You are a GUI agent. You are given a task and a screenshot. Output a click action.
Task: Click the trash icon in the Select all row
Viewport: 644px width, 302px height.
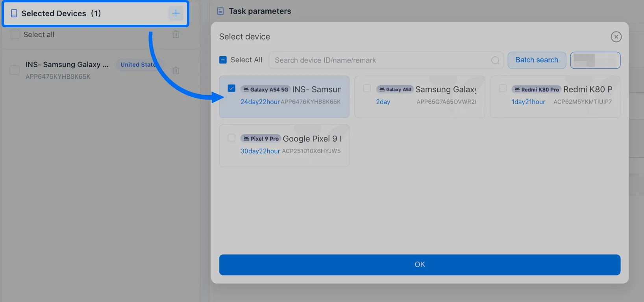176,34
